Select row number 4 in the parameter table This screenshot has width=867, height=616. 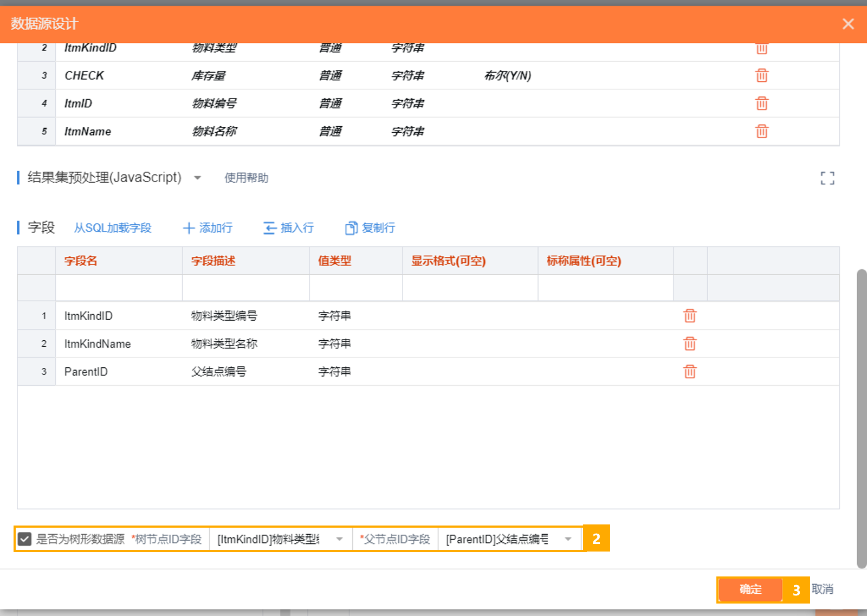(36, 103)
